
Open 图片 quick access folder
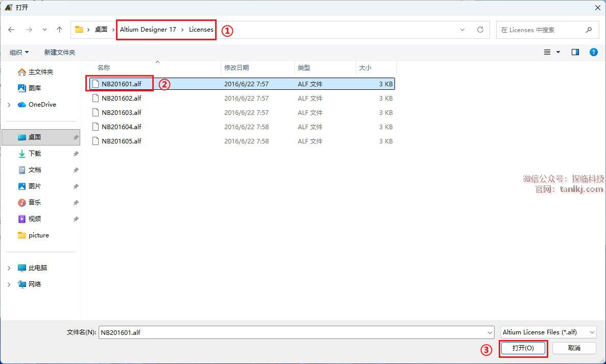pyautogui.click(x=34, y=186)
